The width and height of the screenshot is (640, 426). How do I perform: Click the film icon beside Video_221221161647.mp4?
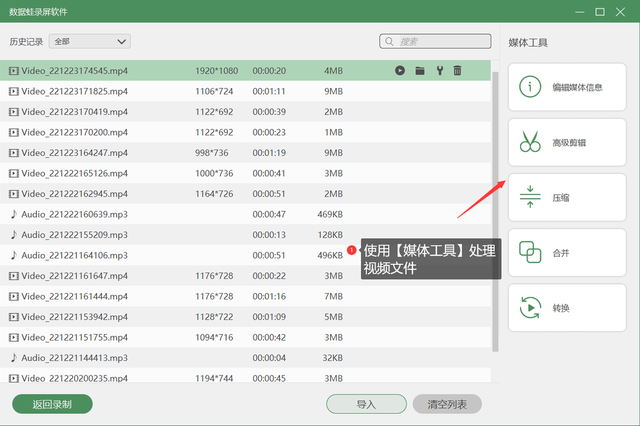[14, 276]
